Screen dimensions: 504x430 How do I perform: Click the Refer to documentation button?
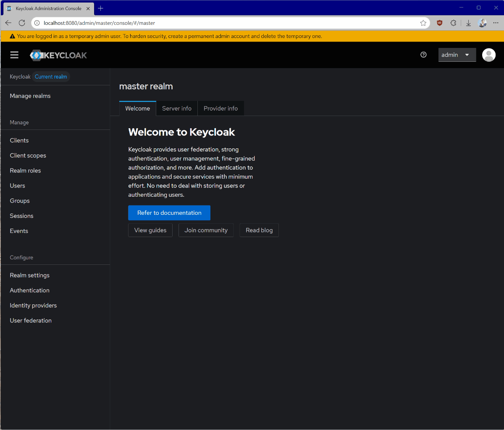(169, 213)
